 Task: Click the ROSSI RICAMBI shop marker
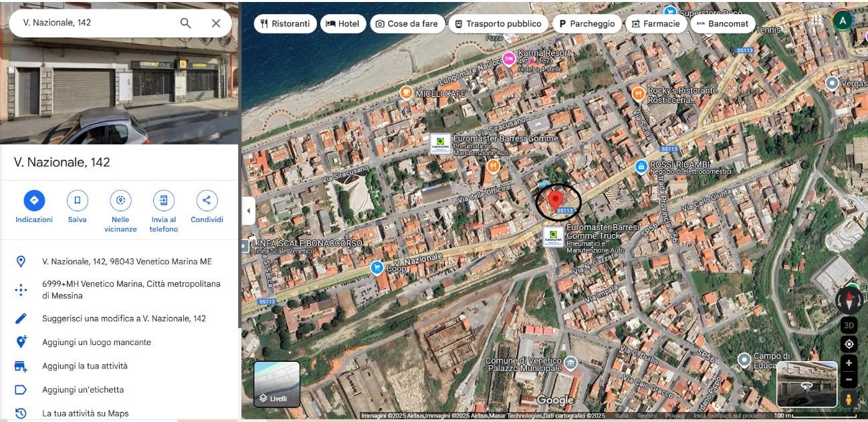click(641, 166)
